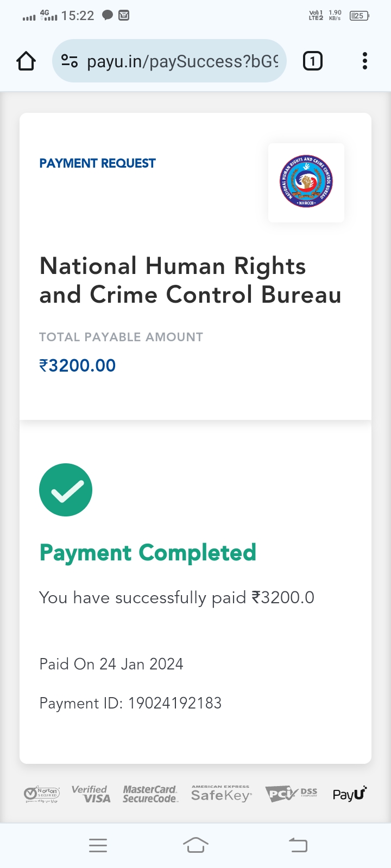Screen dimensions: 391x868
Task: Tap the PayU logo in footer
Action: click(350, 794)
